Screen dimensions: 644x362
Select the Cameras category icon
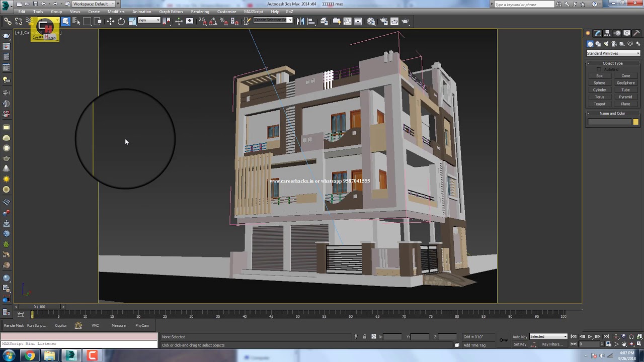point(614,44)
